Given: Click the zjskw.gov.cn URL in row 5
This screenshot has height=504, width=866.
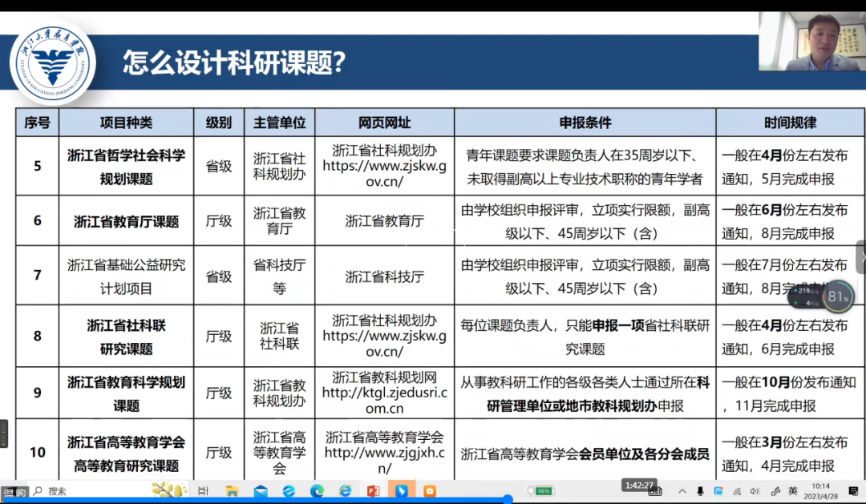Looking at the screenshot, I should coord(384,173).
